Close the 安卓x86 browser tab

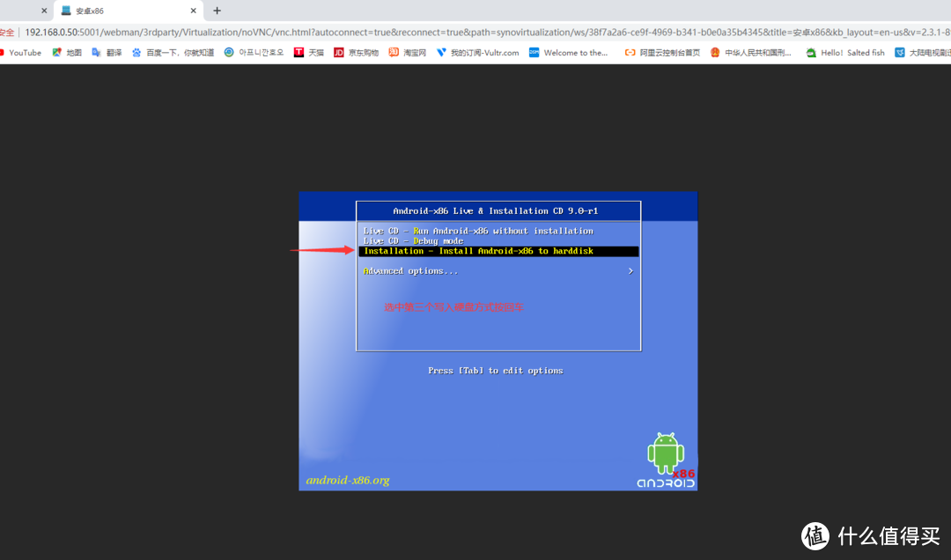point(194,11)
